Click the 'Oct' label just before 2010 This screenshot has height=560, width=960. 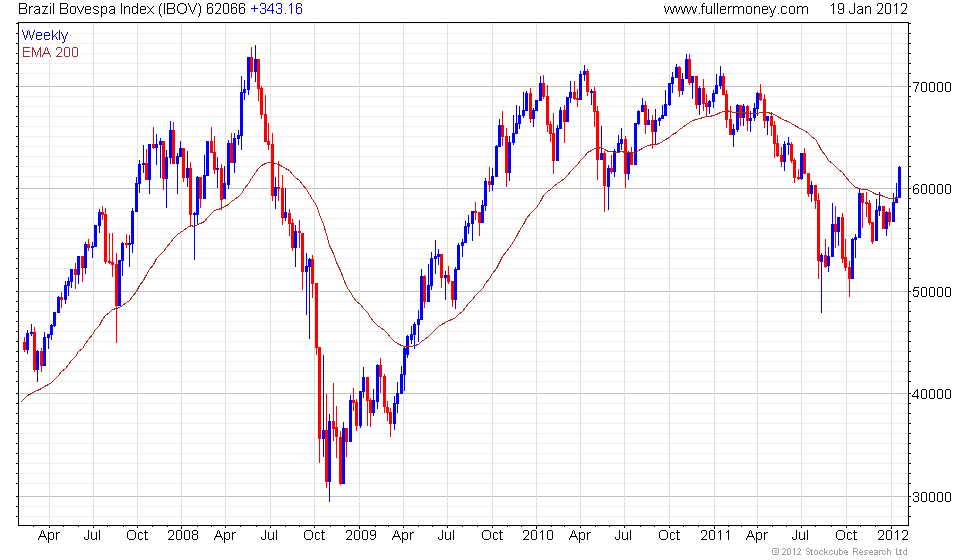click(492, 535)
